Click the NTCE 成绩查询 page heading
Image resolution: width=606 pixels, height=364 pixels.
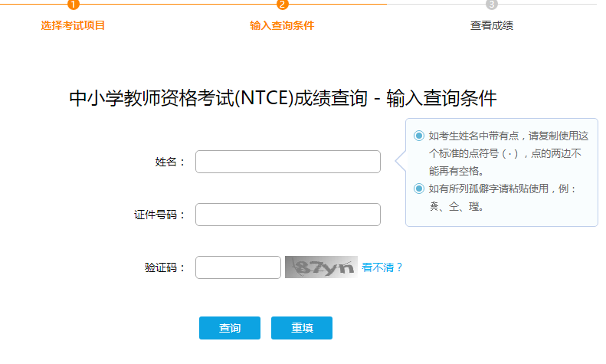283,100
